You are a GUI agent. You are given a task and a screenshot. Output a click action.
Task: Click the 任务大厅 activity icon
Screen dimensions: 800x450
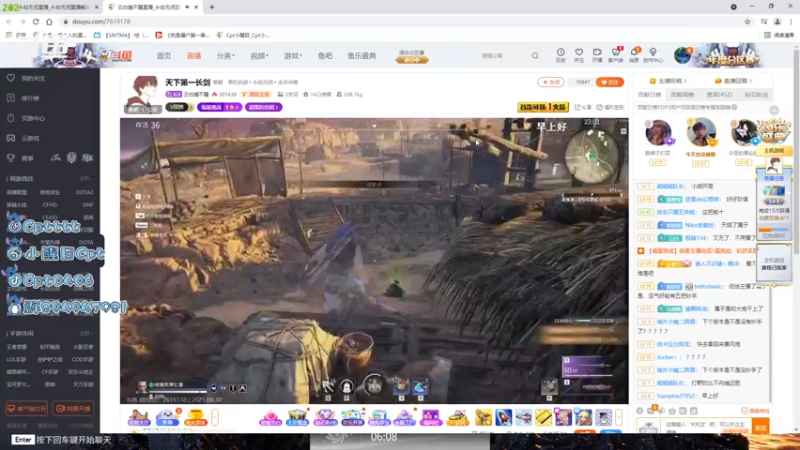click(138, 417)
